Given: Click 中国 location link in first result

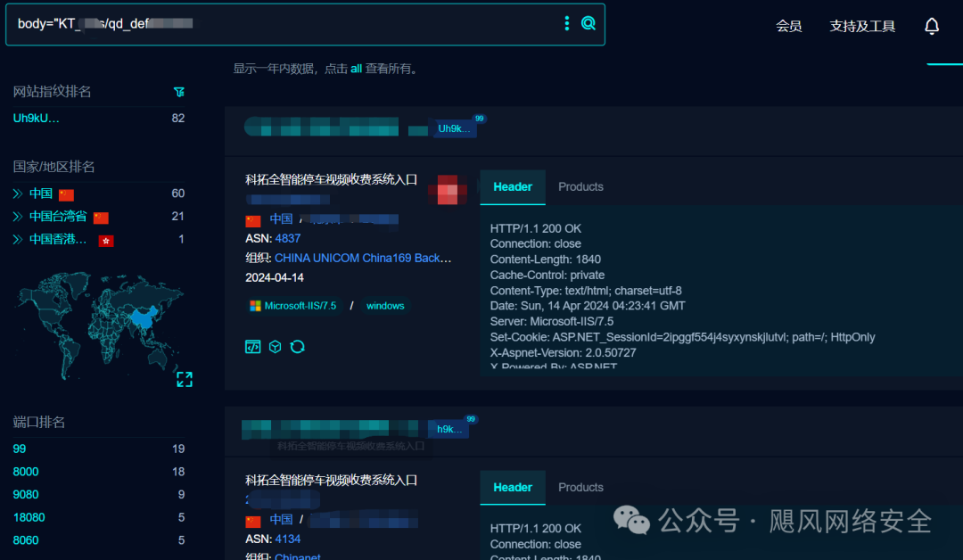Looking at the screenshot, I should point(281,218).
